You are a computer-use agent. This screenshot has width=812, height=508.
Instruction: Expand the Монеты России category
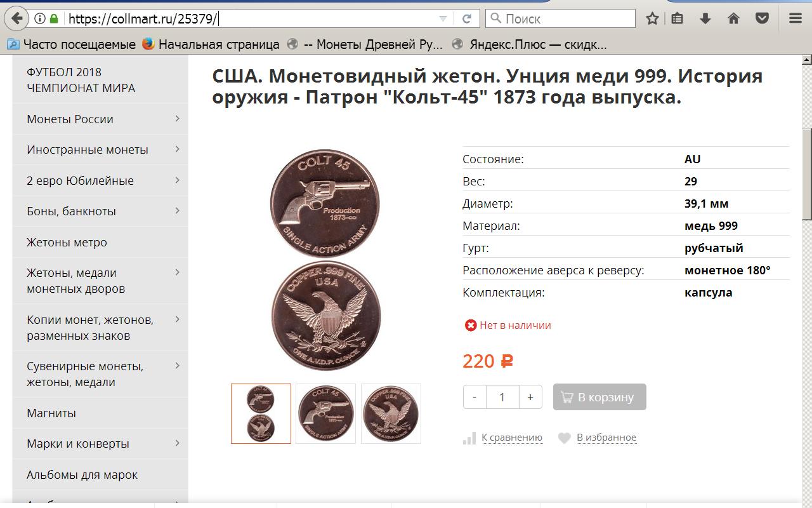(178, 119)
